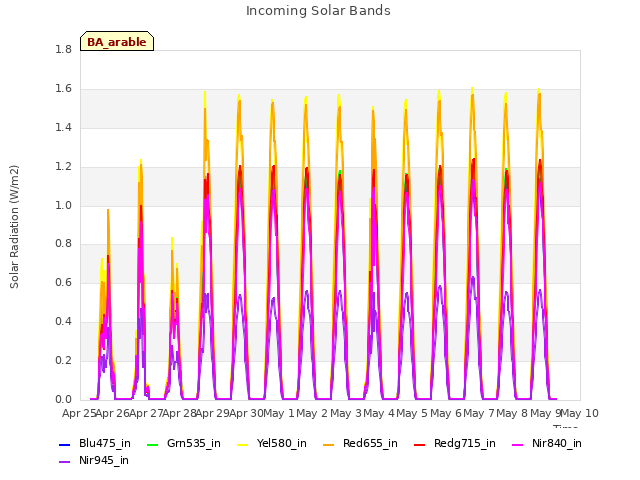
Task: Click the 1.4 y-axis tick label
Action: click(63, 128)
